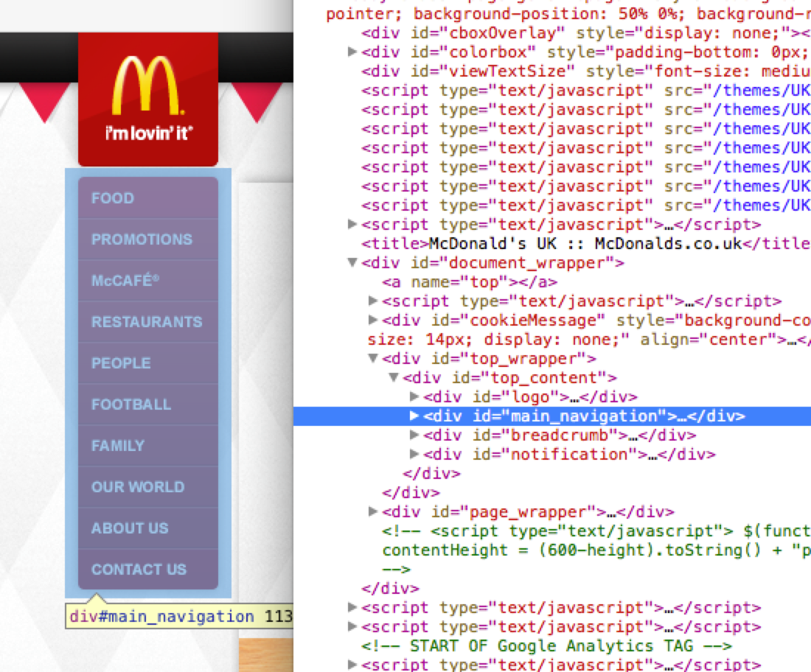Screen dimensions: 811x672
Task: Select FOOTBALL in the side menu
Action: click(x=148, y=405)
